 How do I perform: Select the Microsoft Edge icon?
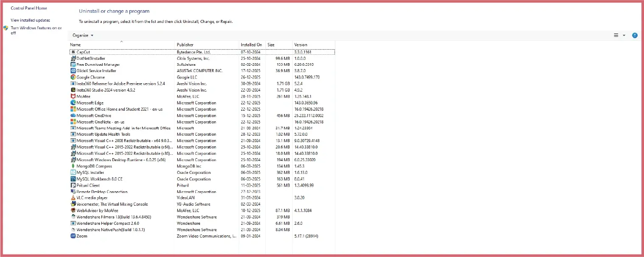[x=73, y=103]
